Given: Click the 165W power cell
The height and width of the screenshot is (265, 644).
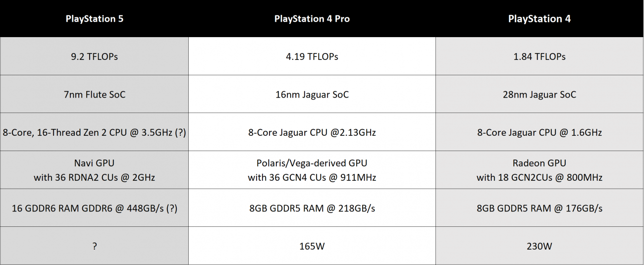Looking at the screenshot, I should pyautogui.click(x=312, y=246).
